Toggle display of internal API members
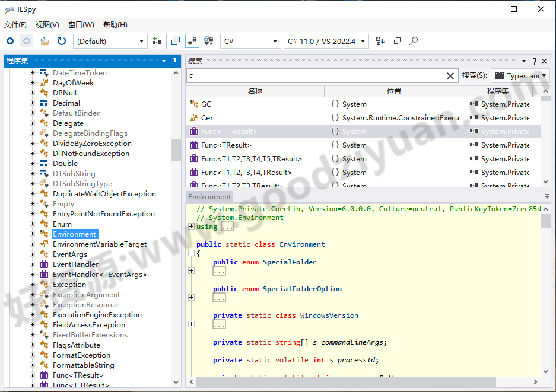Viewport: 556px width, 392px height. pos(208,41)
